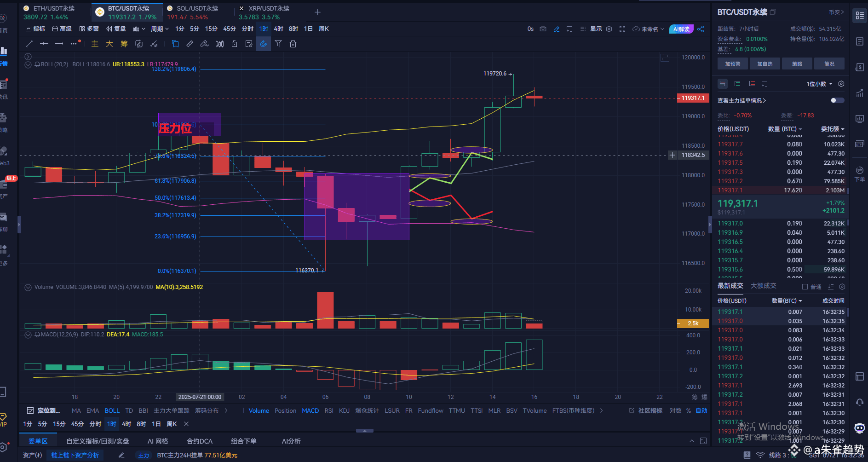Click the filter drawings funnel icon
Viewport: 868px width, 462px height.
point(278,44)
